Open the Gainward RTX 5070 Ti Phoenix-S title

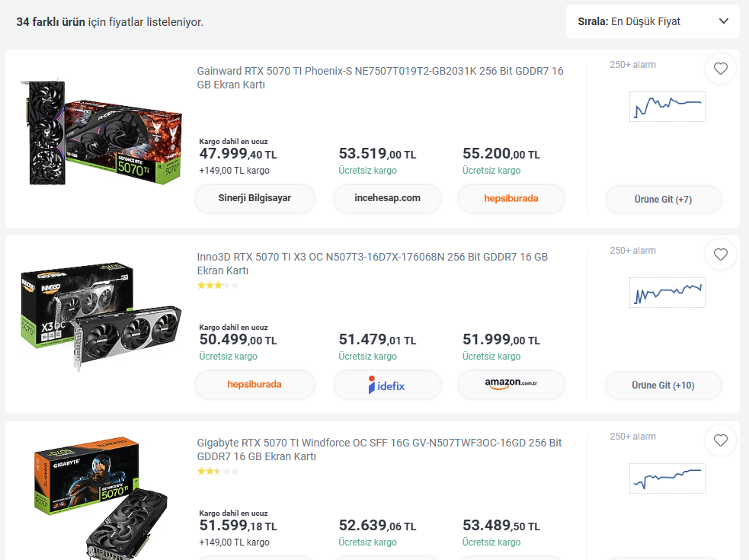(380, 78)
